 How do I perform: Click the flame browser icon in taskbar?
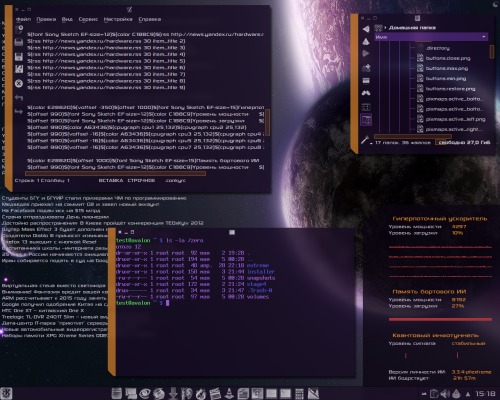[201, 394]
